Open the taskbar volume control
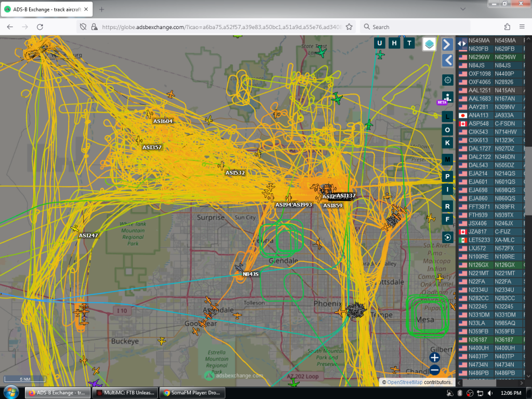Viewport: 532px width, 399px height. click(489, 393)
